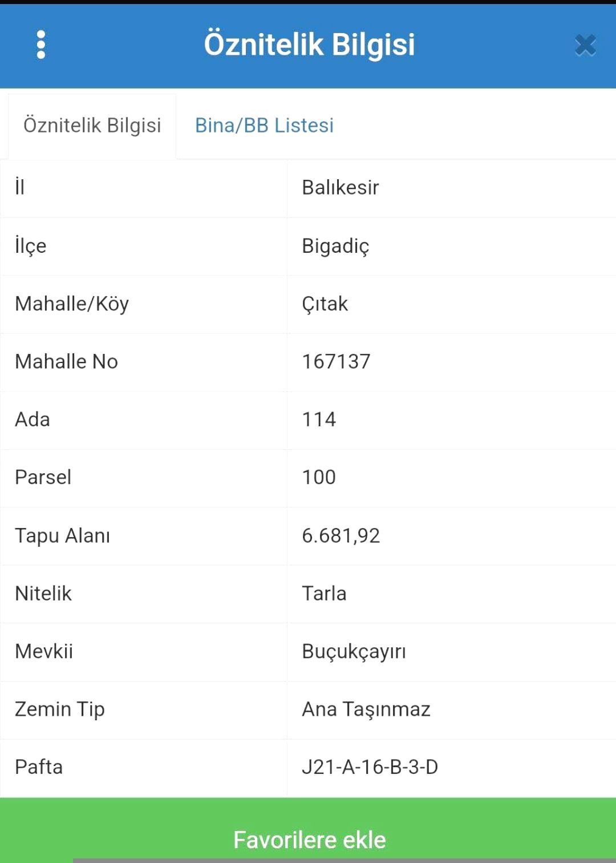Select the Pafta value J21-A-16-B-3-D

[x=370, y=767]
